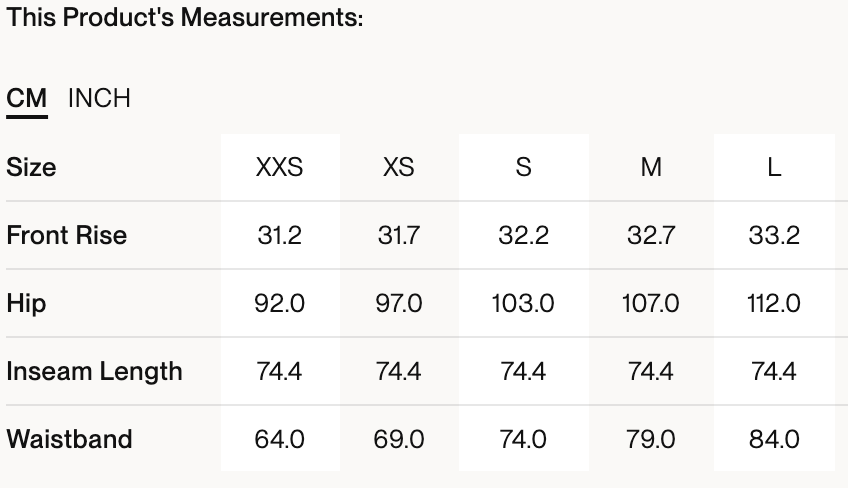The height and width of the screenshot is (488, 848).
Task: Click the XXS Front Rise value 31.2
Action: tap(279, 235)
